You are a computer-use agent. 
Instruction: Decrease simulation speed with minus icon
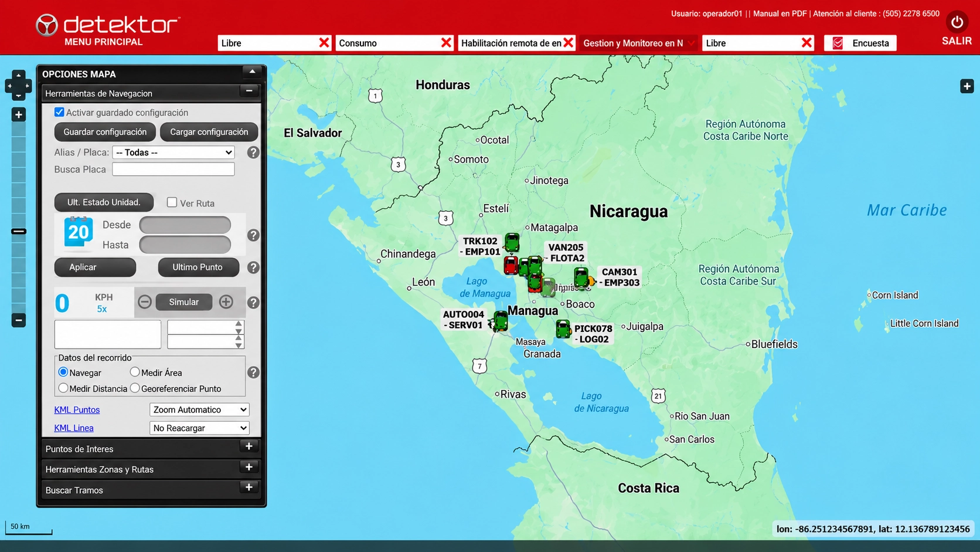[x=145, y=302]
